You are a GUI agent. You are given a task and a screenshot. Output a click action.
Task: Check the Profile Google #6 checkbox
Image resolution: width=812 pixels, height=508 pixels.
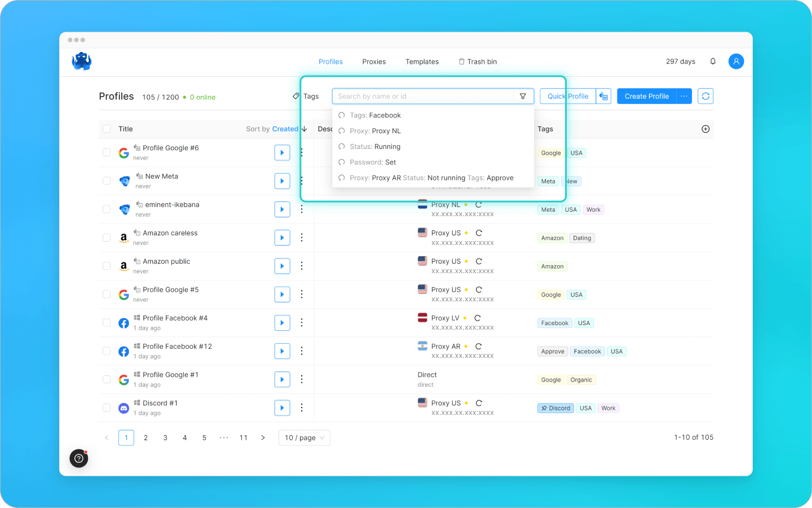(107, 152)
